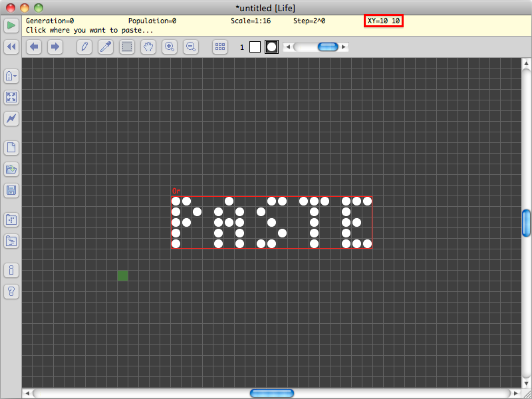
Task: Open the algorithm selection dropdown
Action: [11, 76]
